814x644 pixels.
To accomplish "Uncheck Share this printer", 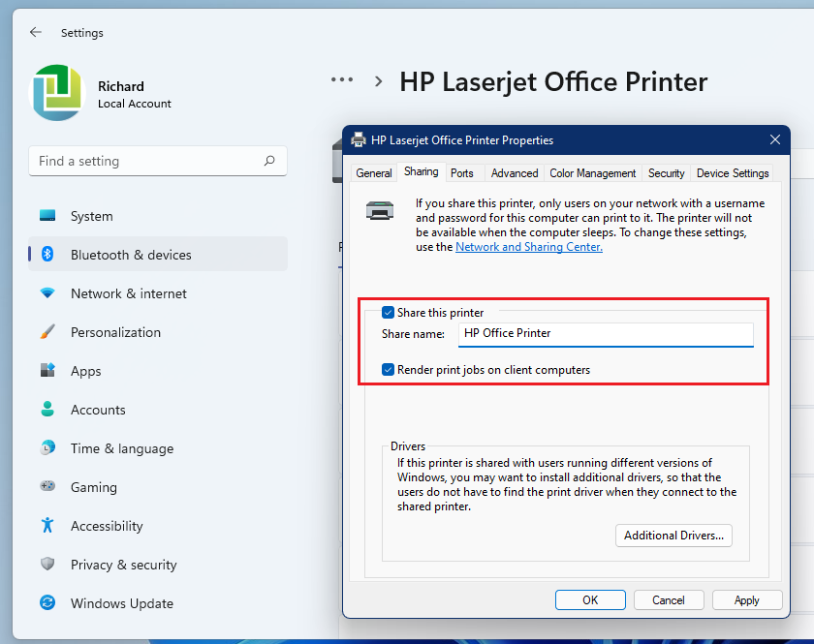I will (389, 312).
